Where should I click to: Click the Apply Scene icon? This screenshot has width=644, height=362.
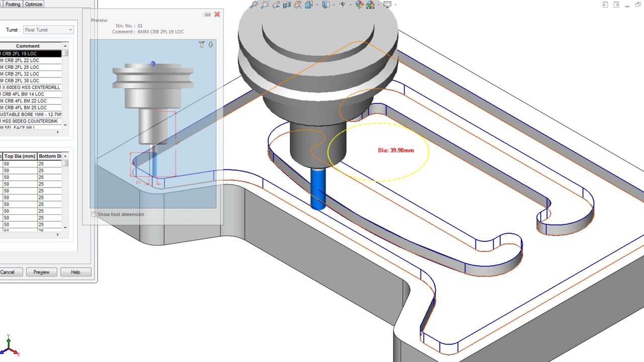pyautogui.click(x=370, y=5)
